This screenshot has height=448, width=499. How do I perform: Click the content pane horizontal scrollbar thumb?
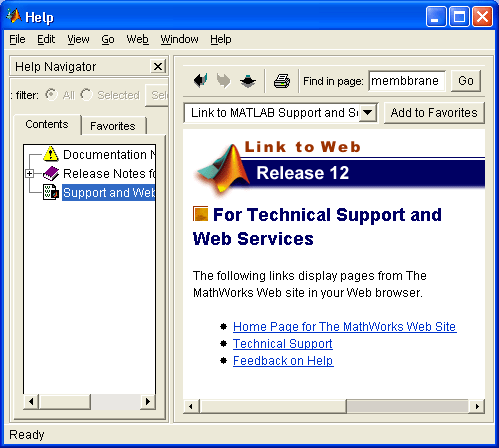[x=273, y=406]
